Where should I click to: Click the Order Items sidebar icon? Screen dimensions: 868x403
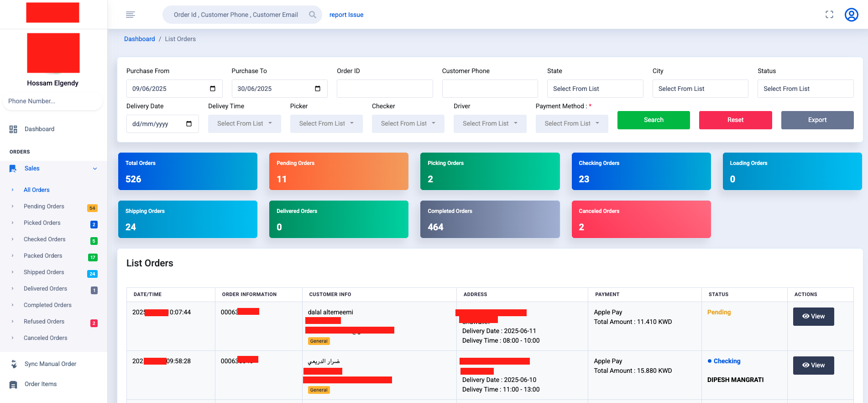point(14,384)
